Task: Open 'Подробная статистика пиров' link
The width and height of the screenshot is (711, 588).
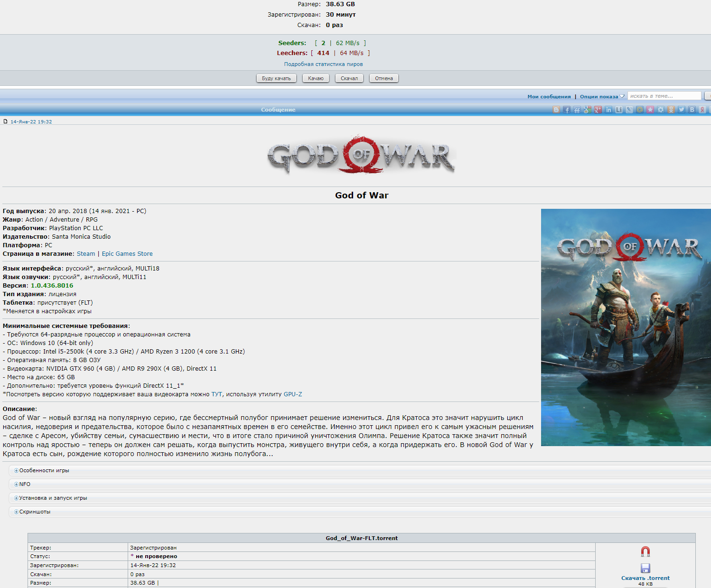Action: tap(324, 64)
